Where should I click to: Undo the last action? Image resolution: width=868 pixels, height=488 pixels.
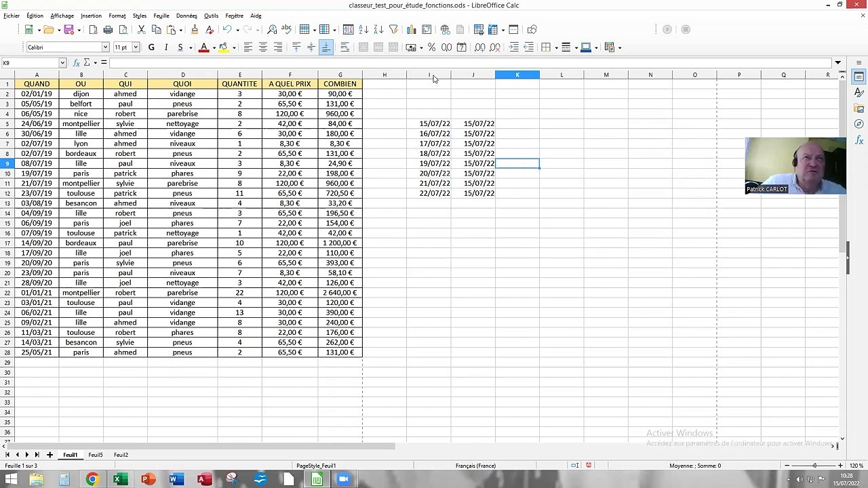[x=227, y=29]
